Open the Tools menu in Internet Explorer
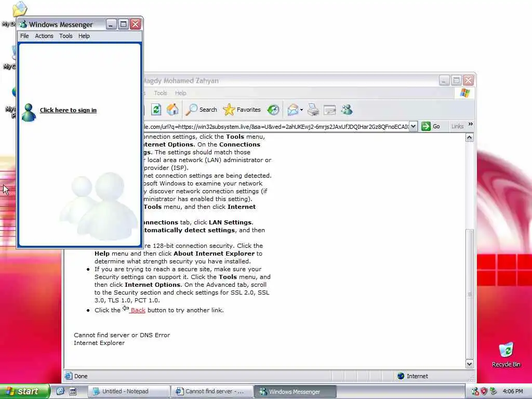The height and width of the screenshot is (399, 532). tap(160, 93)
